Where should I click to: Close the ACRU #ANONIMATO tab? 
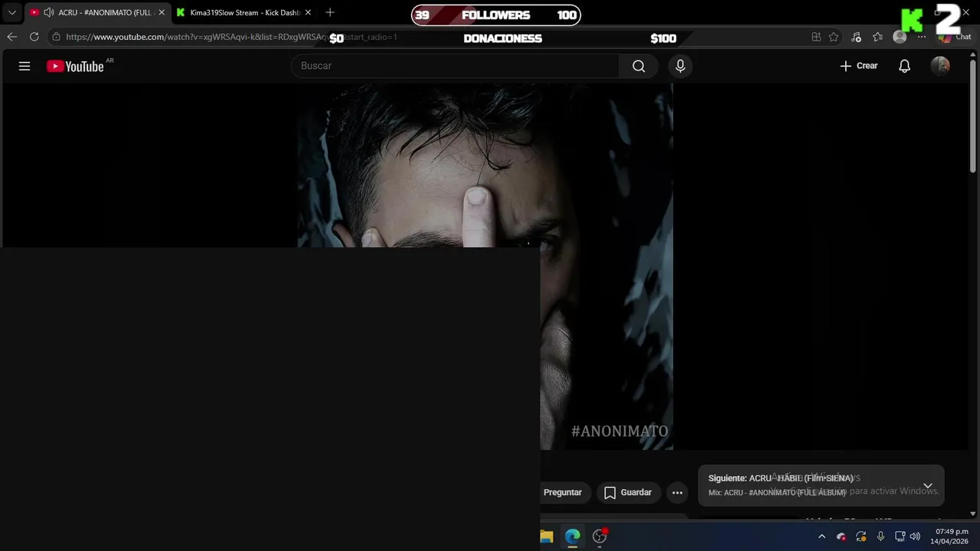pos(161,12)
